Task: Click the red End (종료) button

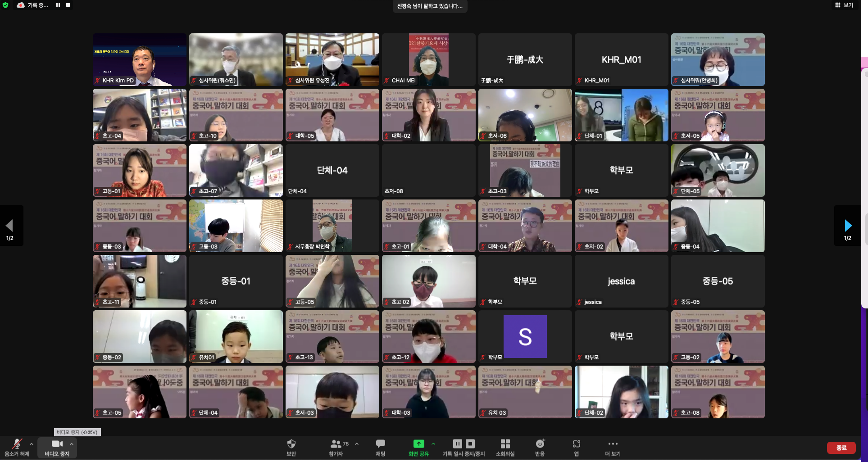Action: click(x=841, y=448)
